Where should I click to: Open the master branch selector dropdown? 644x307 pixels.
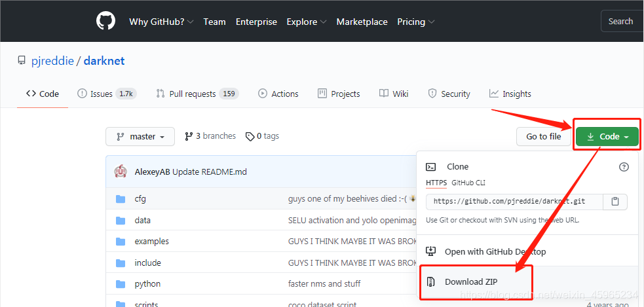click(x=140, y=136)
